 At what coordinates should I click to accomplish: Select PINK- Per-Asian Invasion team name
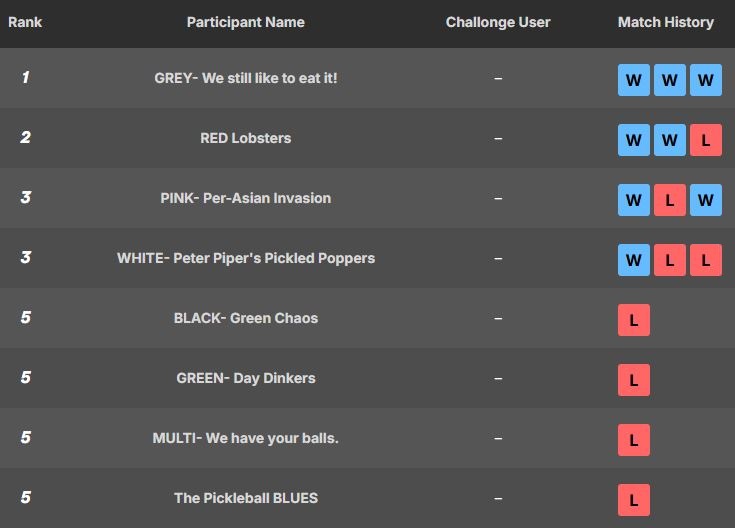click(246, 198)
